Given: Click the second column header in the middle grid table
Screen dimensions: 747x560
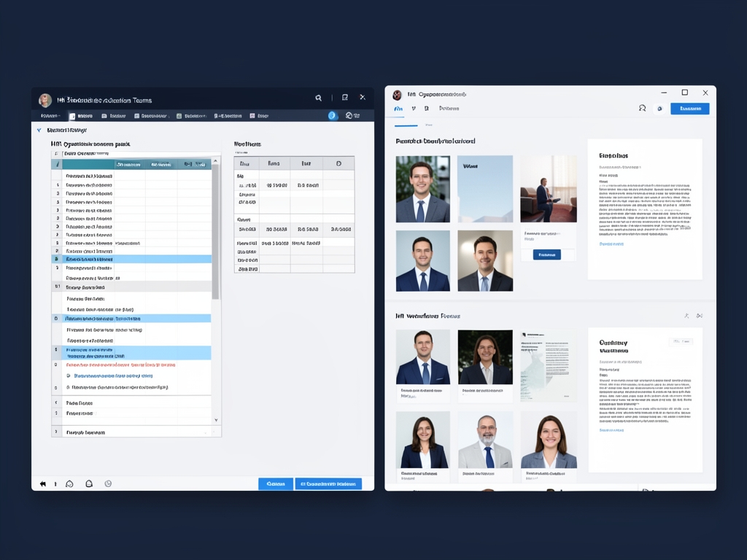Looking at the screenshot, I should (274, 163).
